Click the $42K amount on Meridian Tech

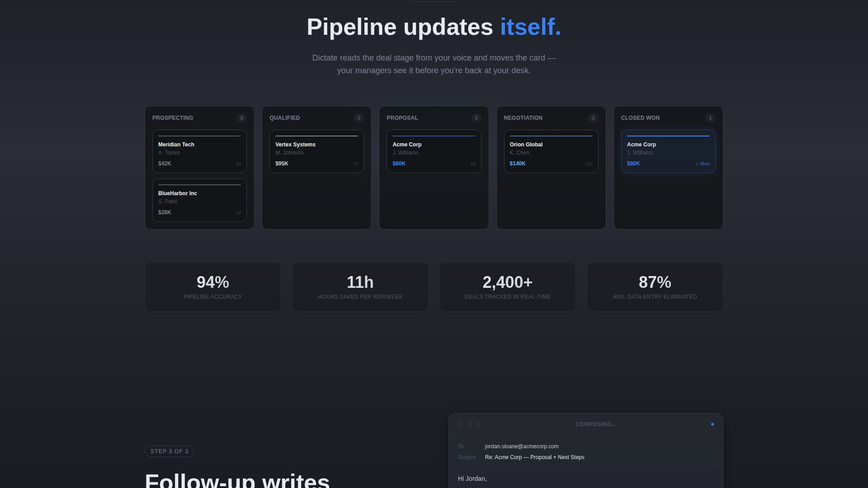coord(165,164)
